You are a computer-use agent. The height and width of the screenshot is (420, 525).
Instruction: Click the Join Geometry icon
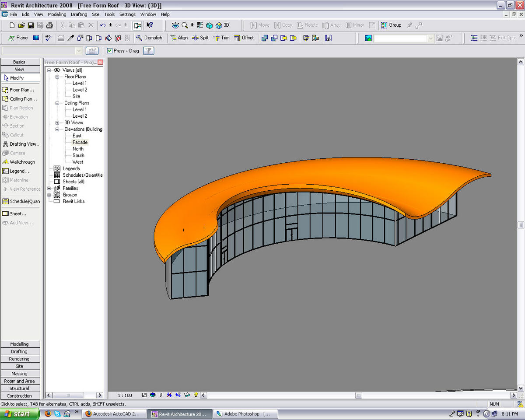265,38
